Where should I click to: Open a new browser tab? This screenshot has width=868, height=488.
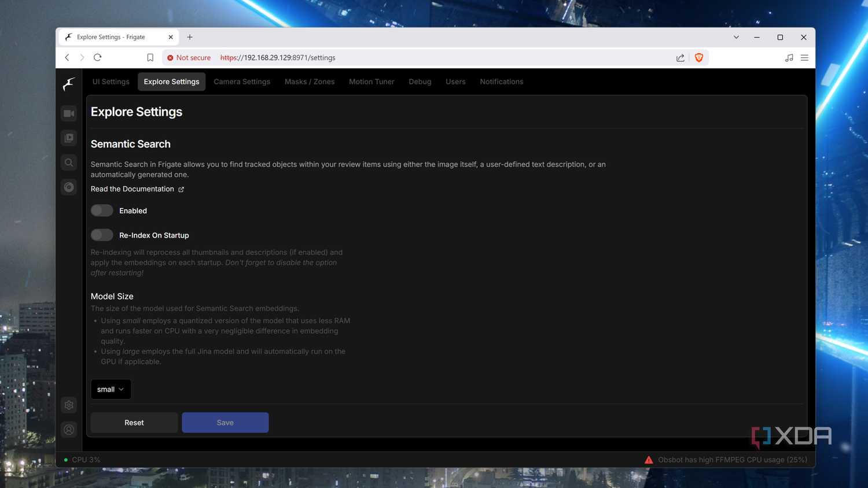190,37
